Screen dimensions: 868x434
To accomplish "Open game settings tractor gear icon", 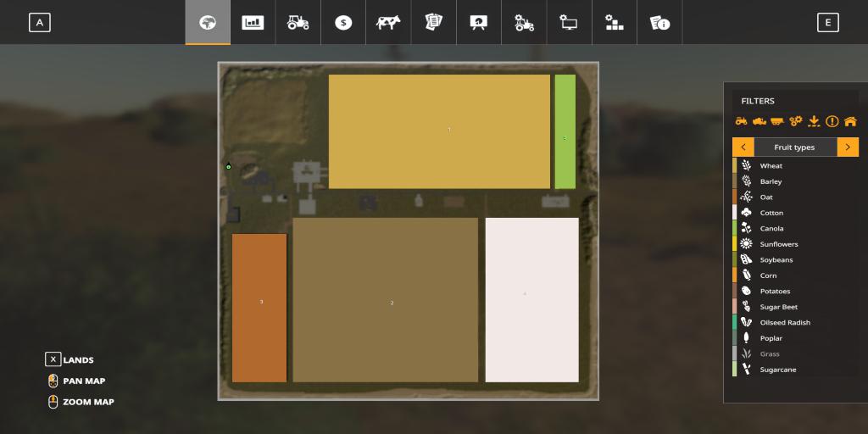I will (x=524, y=23).
